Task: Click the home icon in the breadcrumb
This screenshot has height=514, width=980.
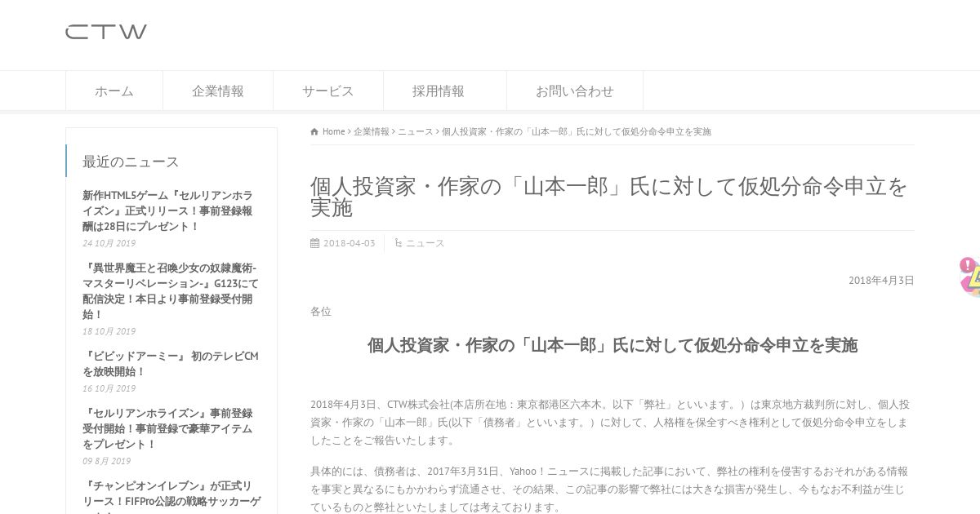Action: pos(314,131)
